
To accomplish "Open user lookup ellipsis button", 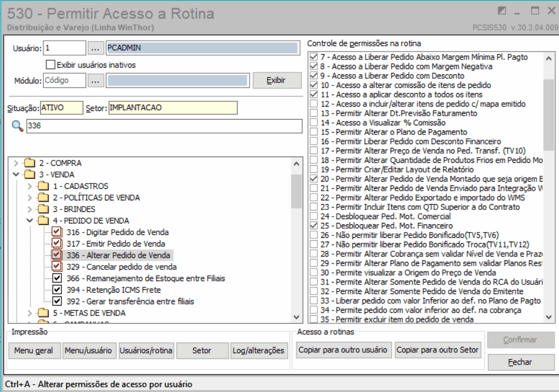I will pyautogui.click(x=95, y=48).
